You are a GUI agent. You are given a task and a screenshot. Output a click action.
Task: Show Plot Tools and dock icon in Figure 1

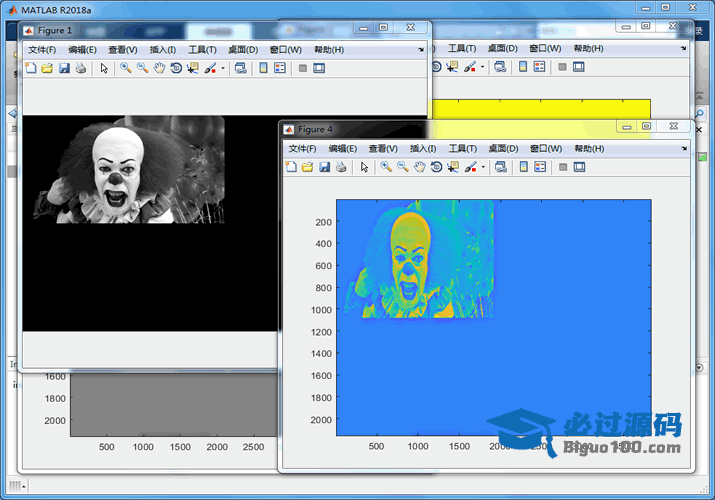(319, 68)
